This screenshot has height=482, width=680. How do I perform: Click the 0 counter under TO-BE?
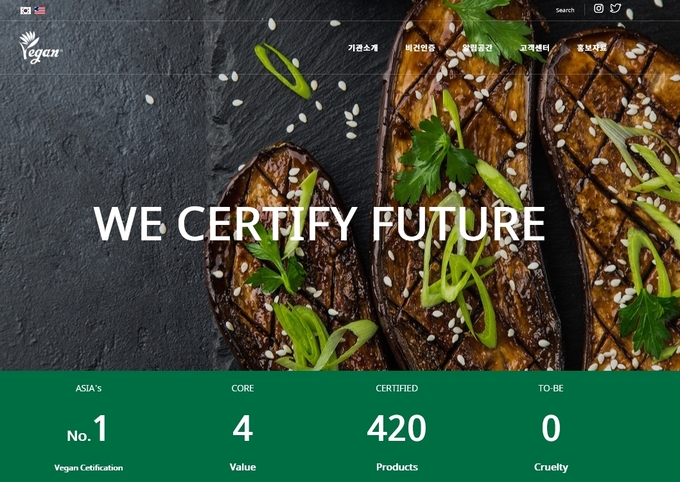click(551, 428)
